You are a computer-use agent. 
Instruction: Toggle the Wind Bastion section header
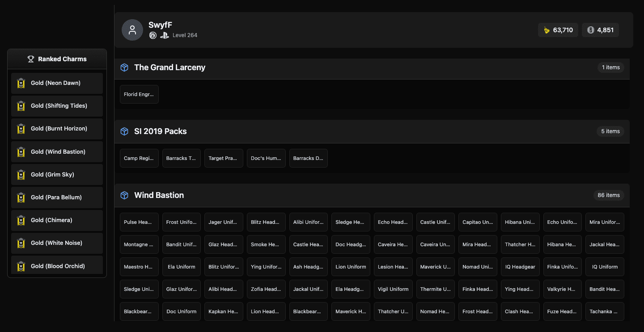pyautogui.click(x=358, y=195)
